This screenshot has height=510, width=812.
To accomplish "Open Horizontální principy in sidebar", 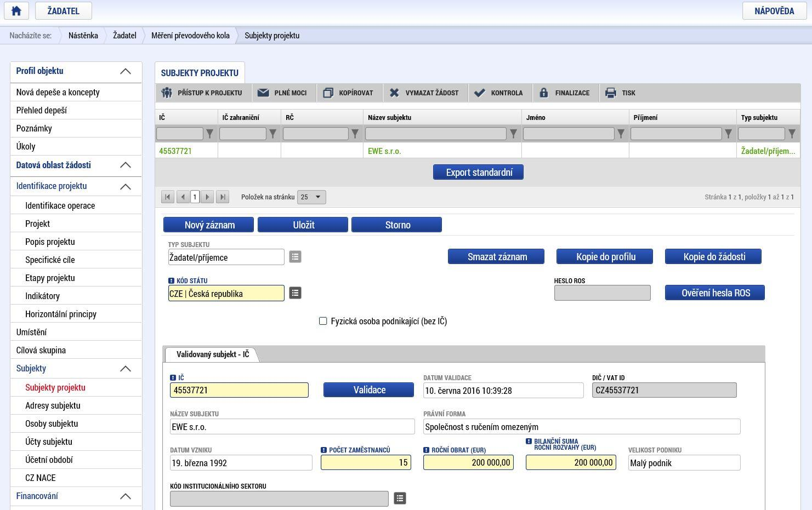I will 61,314.
